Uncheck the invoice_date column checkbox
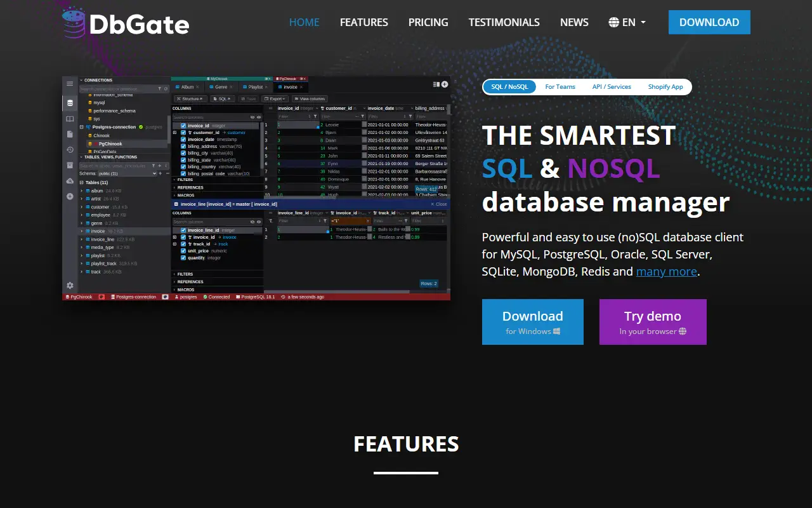 pyautogui.click(x=183, y=140)
